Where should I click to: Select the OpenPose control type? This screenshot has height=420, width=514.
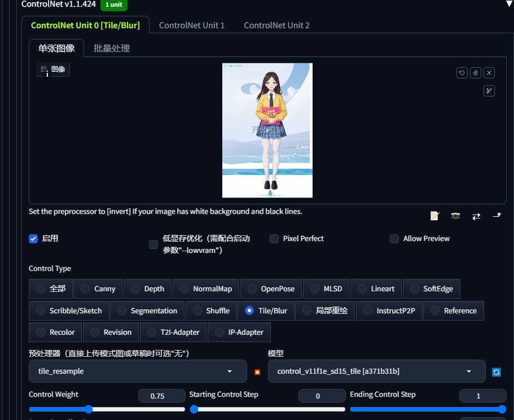[x=271, y=289]
